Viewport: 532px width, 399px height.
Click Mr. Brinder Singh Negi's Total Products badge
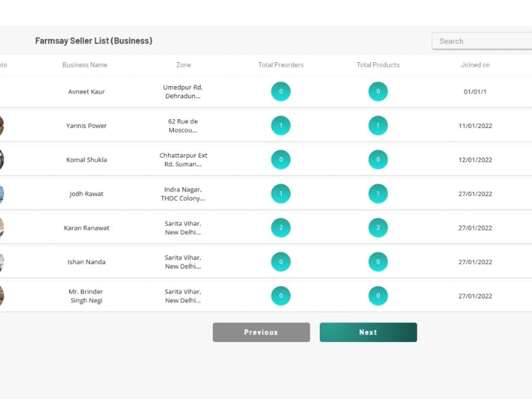point(378,295)
